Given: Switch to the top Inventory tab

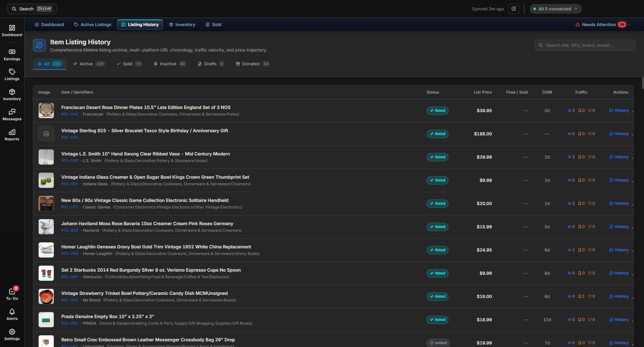Looking at the screenshot, I should click(x=182, y=25).
